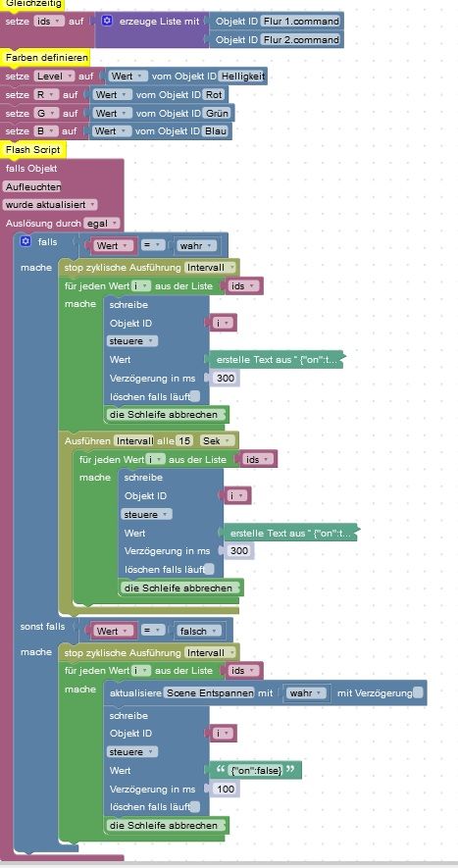This screenshot has height=868, width=458.
Task: Edit the interval value 15 field
Action: 184,441
